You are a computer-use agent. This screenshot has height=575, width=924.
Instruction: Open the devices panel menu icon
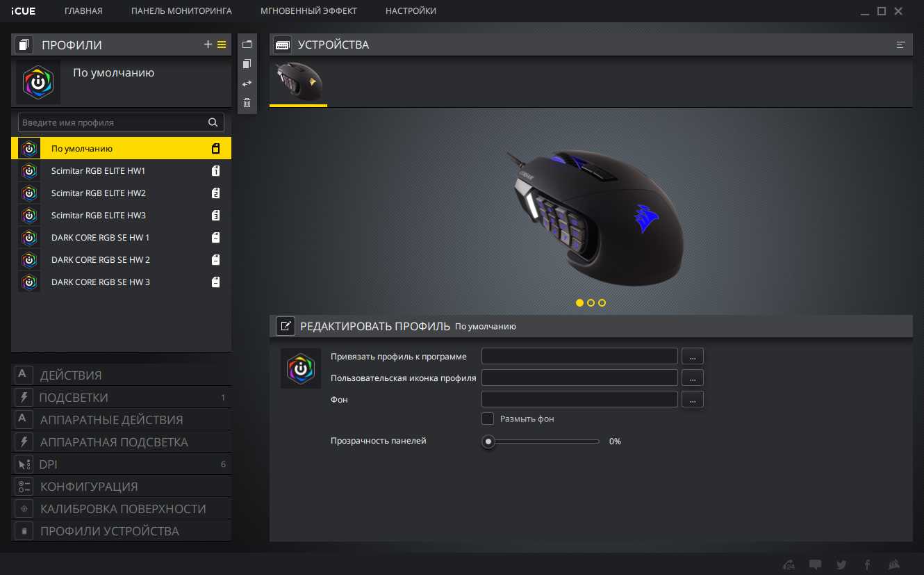901,44
